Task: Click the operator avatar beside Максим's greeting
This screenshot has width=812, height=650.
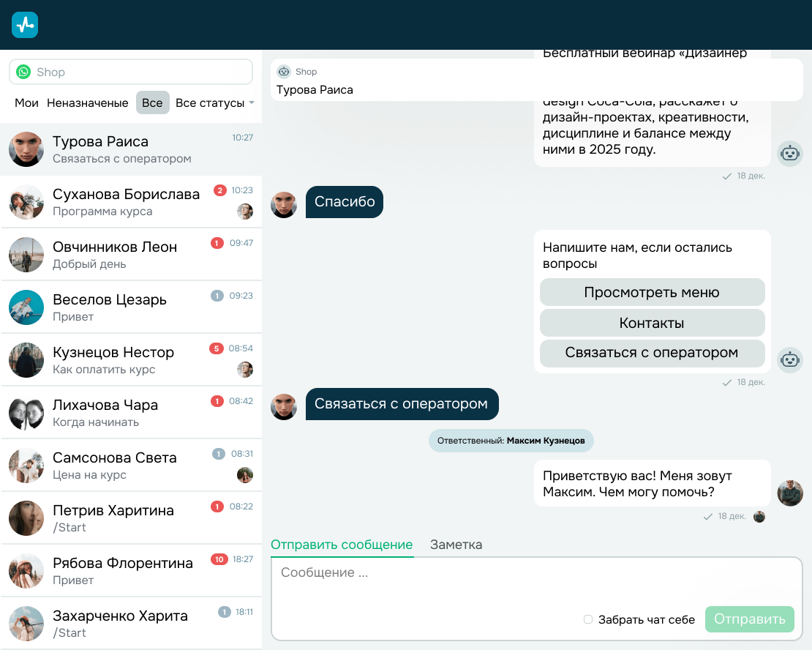Action: pos(790,493)
